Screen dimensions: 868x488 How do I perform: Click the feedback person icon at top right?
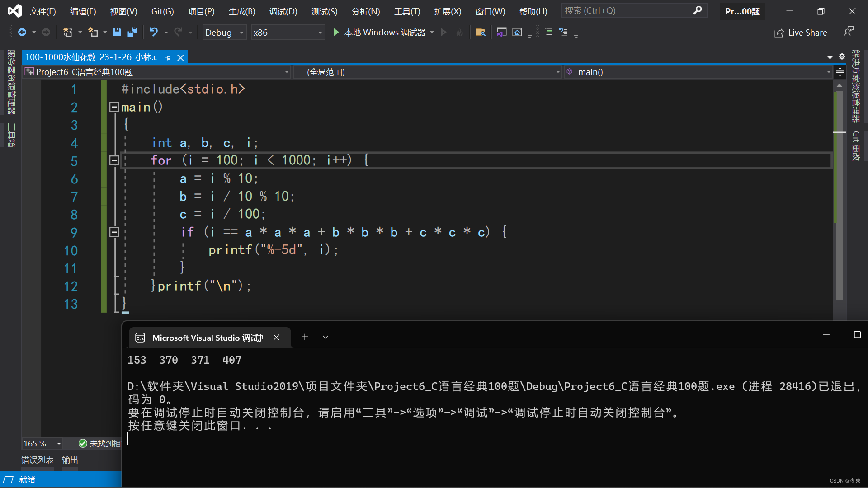pyautogui.click(x=849, y=31)
